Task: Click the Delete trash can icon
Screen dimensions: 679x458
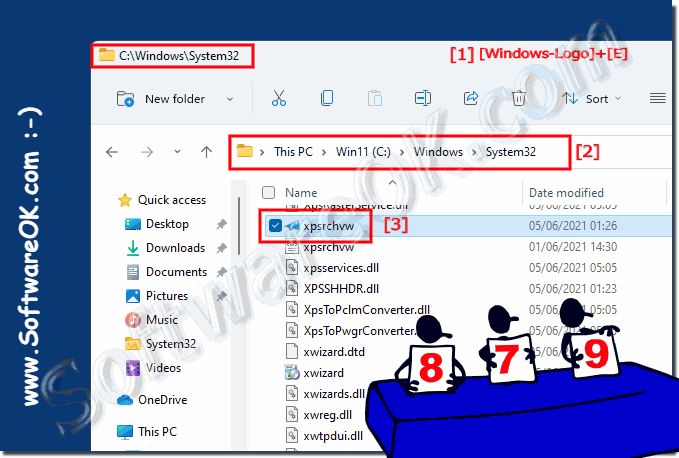Action: point(518,98)
